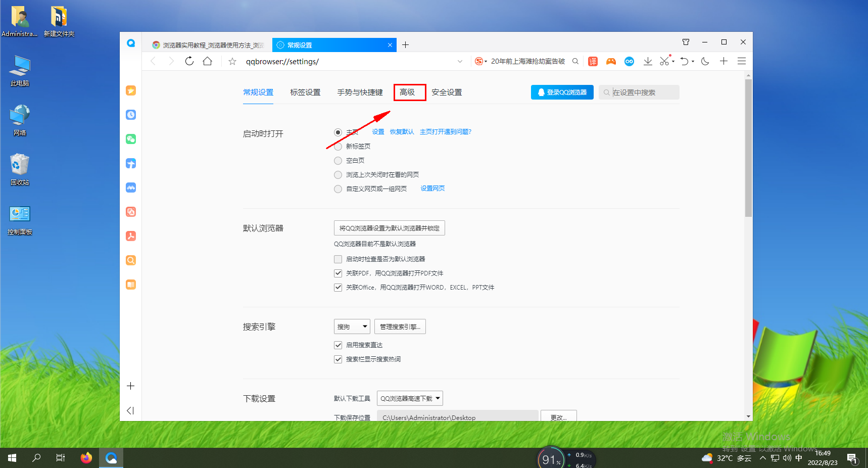Click 主页打开遇到问题 link
Image resolution: width=868 pixels, height=468 pixels.
pyautogui.click(x=446, y=132)
